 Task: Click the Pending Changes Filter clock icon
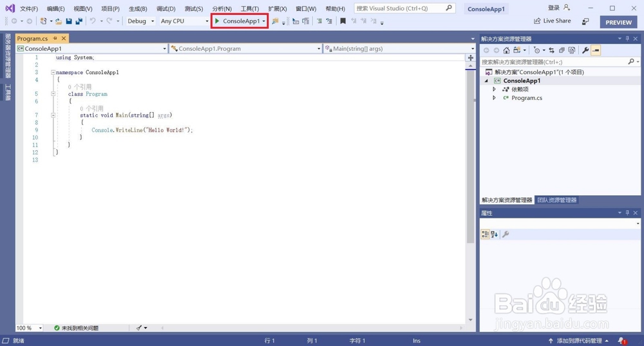click(x=537, y=50)
